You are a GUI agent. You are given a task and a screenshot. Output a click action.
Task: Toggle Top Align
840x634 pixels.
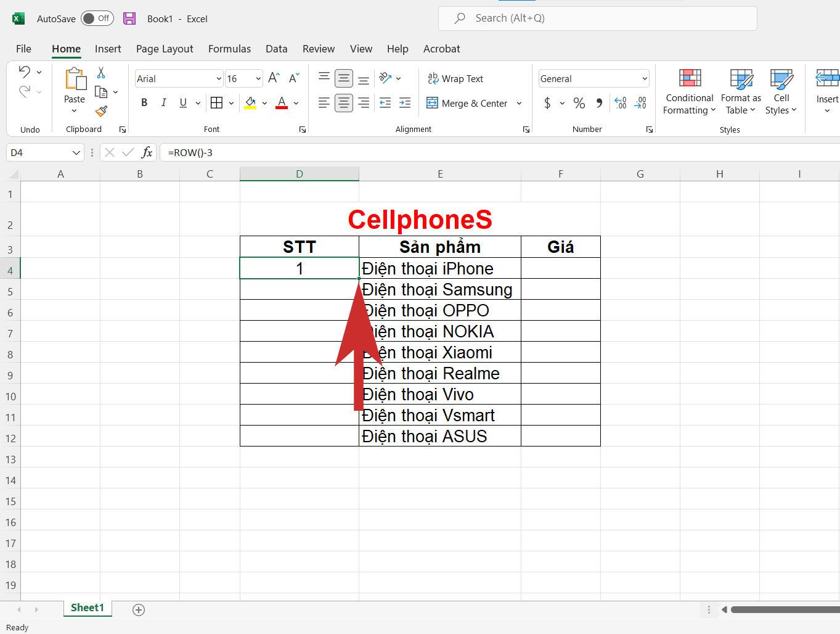(x=324, y=78)
